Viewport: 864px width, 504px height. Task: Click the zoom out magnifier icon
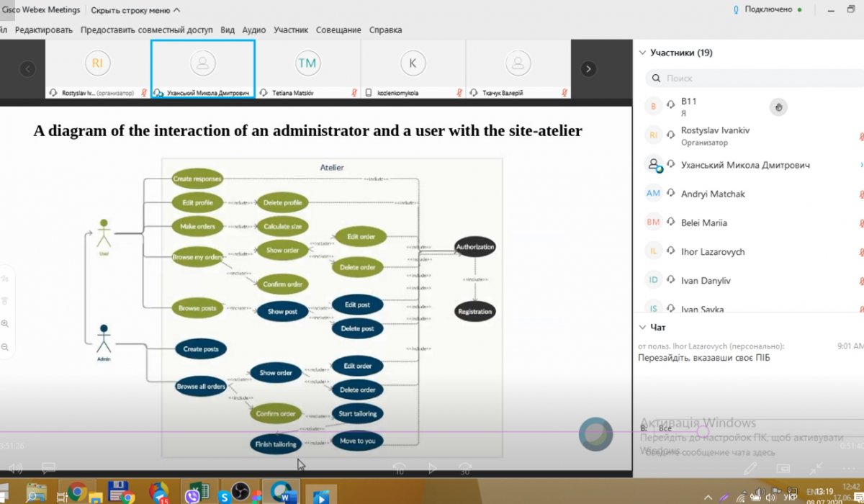(5, 347)
